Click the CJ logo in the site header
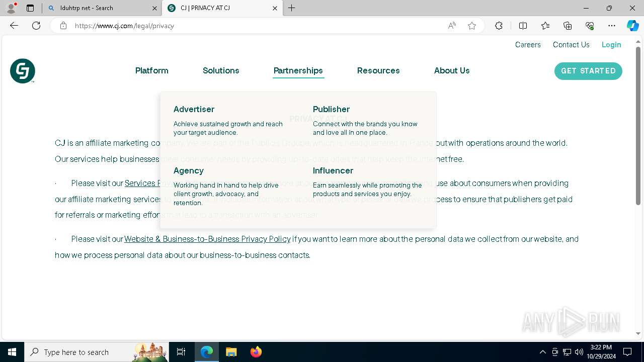 pyautogui.click(x=23, y=71)
